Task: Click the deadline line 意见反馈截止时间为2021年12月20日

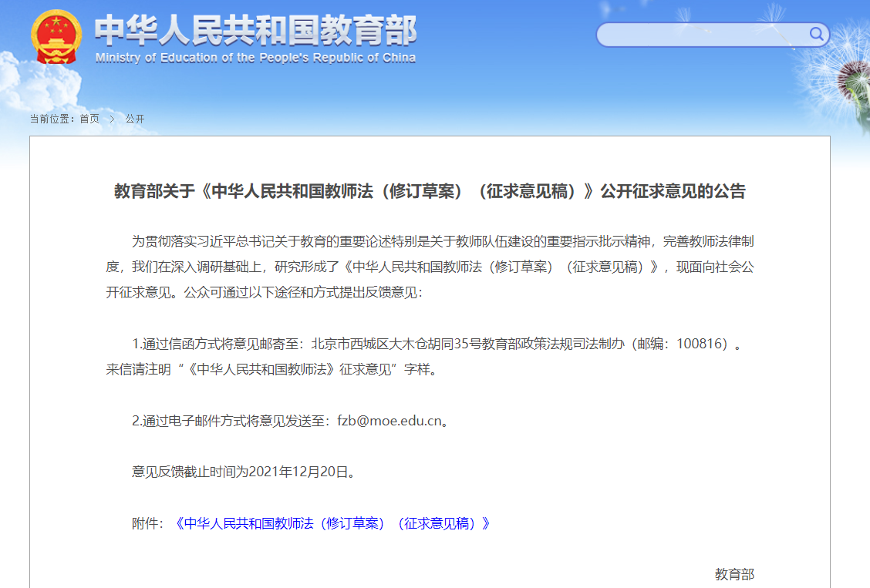Action: click(x=244, y=472)
